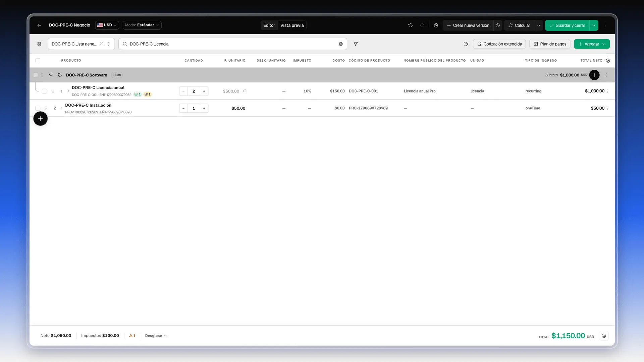Add item to DOC-PRE-C Software group

point(594,75)
